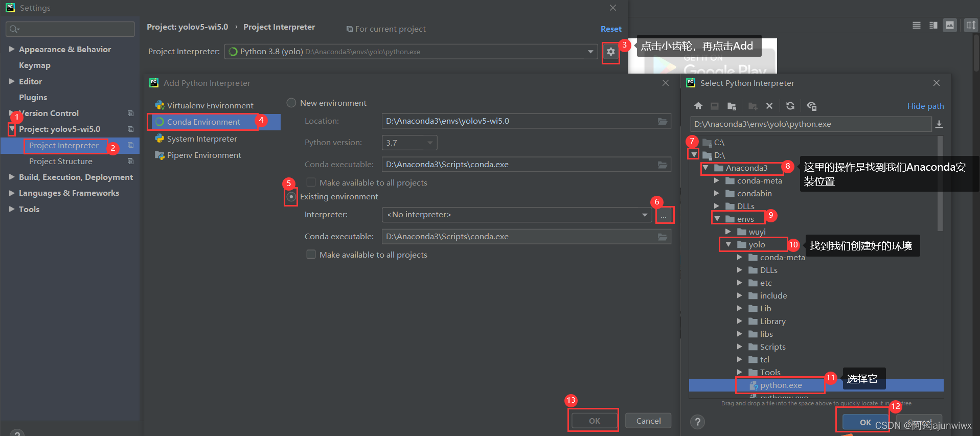Viewport: 980px width, 436px height.
Task: Open the help question mark in Select Python Interpreter
Action: pyautogui.click(x=697, y=422)
